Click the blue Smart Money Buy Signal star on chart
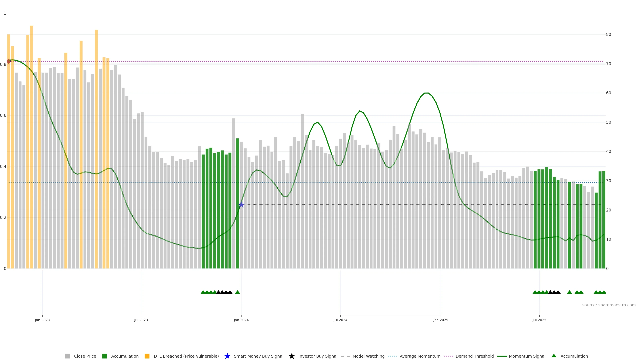The image size is (644, 362). point(241,205)
